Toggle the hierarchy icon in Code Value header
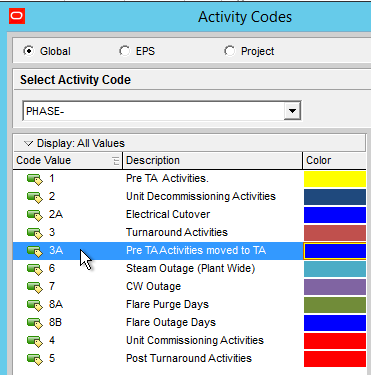 point(116,161)
